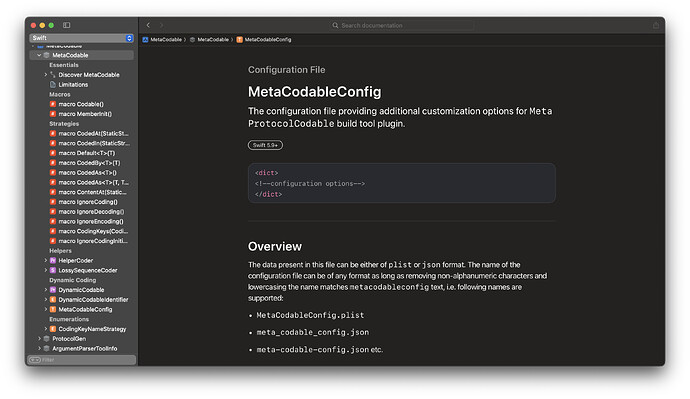Image resolution: width=690 pixels, height=399 pixels.
Task: Open the Limitations article
Action: coord(73,84)
